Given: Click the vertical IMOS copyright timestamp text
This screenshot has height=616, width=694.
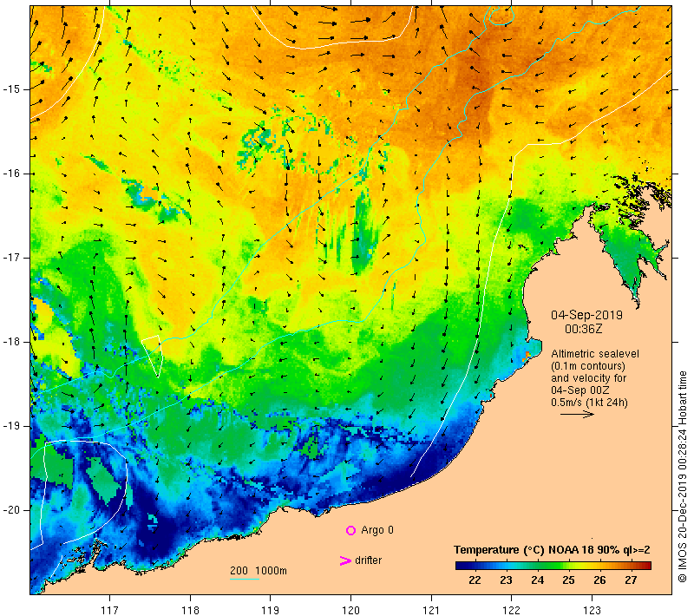Looking at the screenshot, I should pos(682,477).
